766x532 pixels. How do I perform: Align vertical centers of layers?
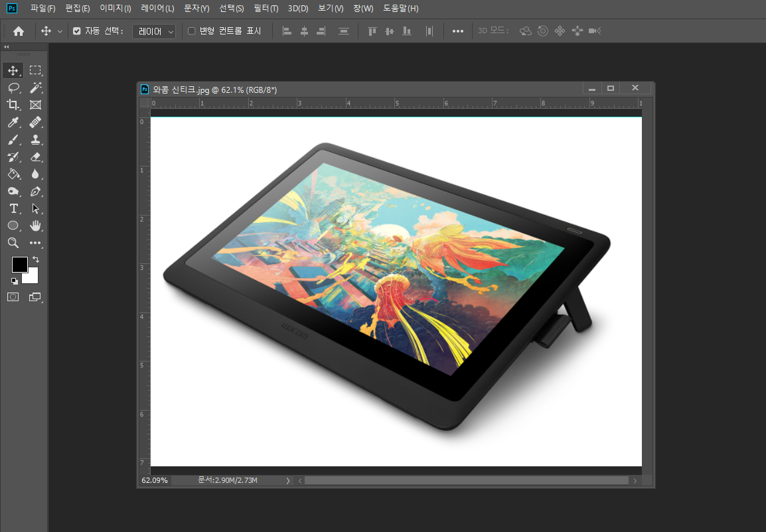click(390, 31)
